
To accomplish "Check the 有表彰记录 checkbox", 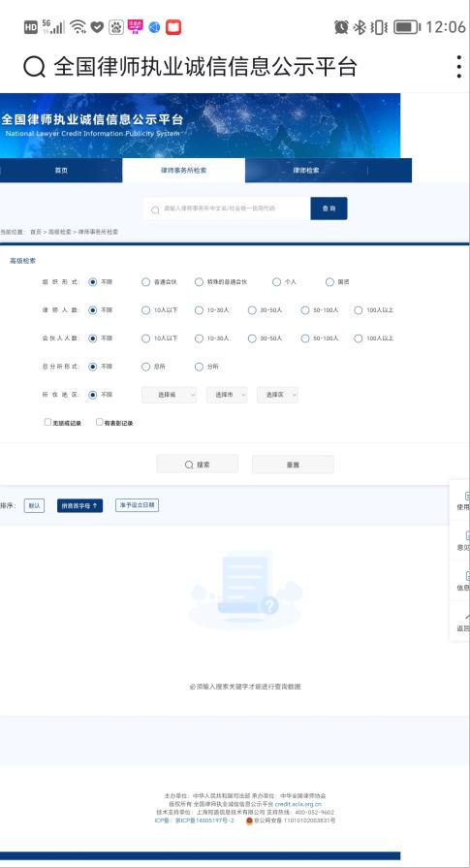I will point(100,422).
